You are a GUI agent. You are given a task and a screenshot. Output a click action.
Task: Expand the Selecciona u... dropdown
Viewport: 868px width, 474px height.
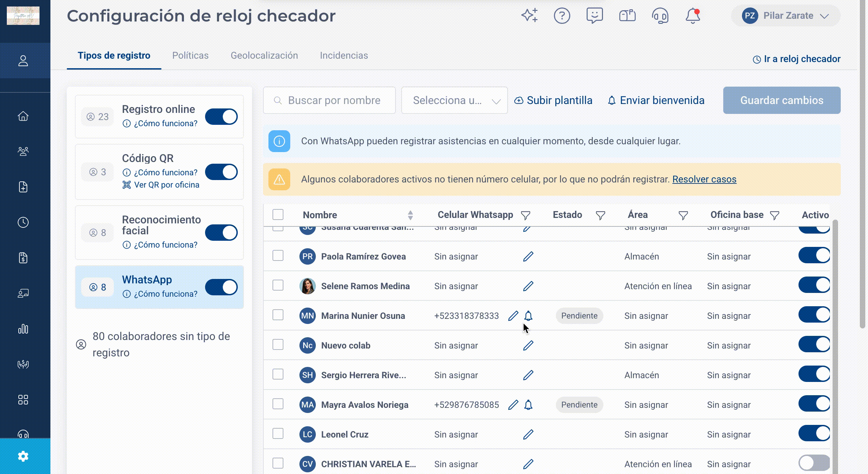[x=454, y=100]
